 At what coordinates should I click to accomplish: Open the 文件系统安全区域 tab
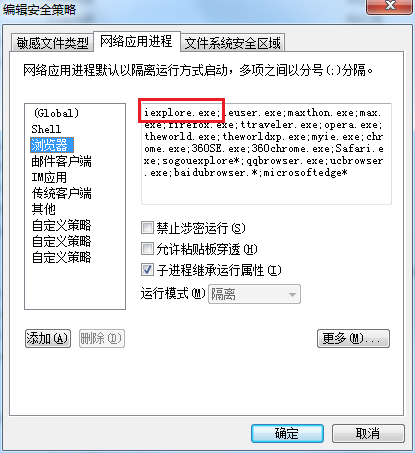[x=233, y=43]
